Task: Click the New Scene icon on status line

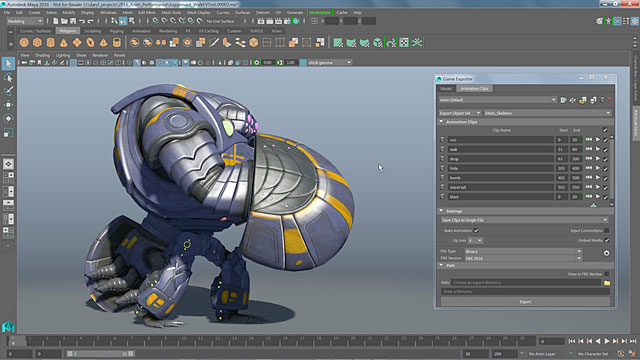Action: [56, 21]
